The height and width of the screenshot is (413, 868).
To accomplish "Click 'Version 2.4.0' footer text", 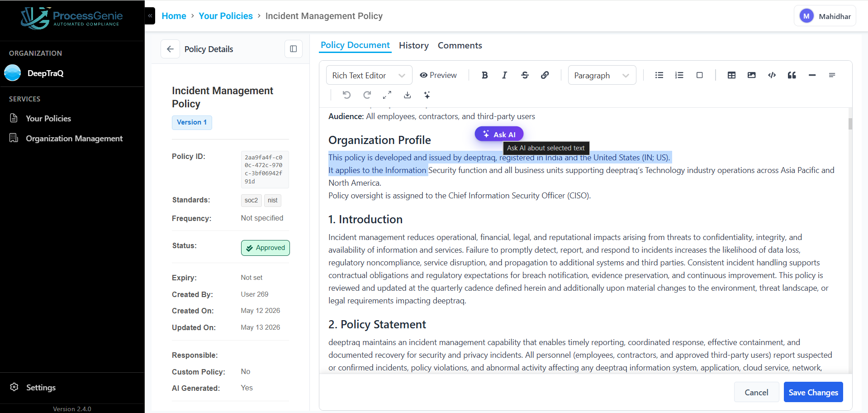I will 72,408.
